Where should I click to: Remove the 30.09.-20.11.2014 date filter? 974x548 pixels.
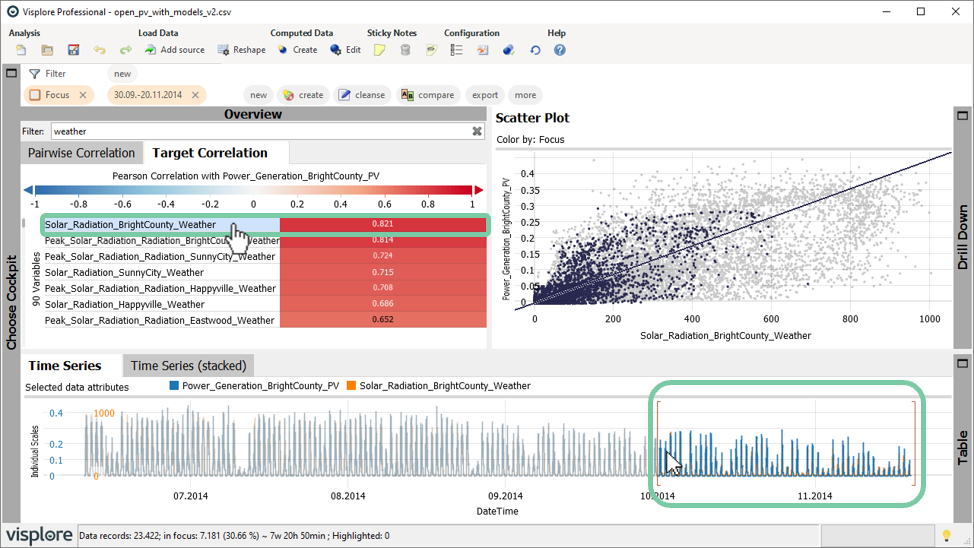coord(195,95)
